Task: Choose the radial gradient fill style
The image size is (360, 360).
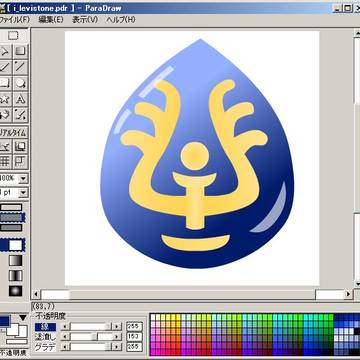Action: point(16,291)
